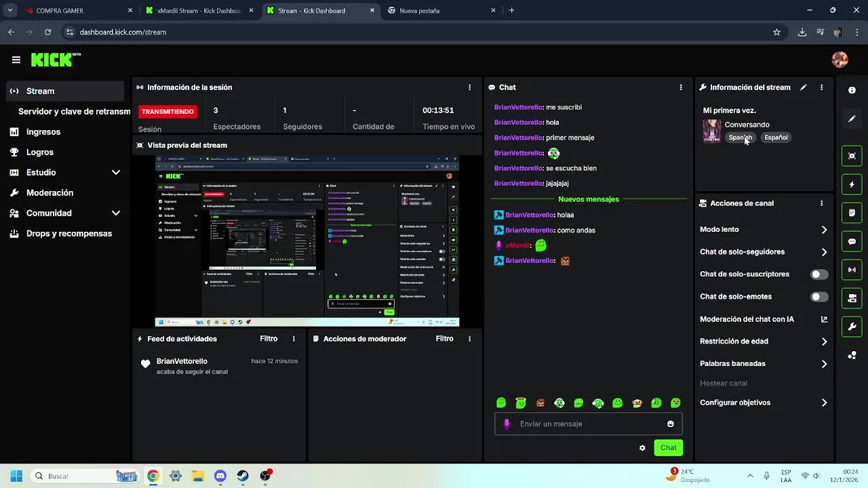This screenshot has width=868, height=488.
Task: Click the Windows Start button
Action: pyautogui.click(x=16, y=476)
